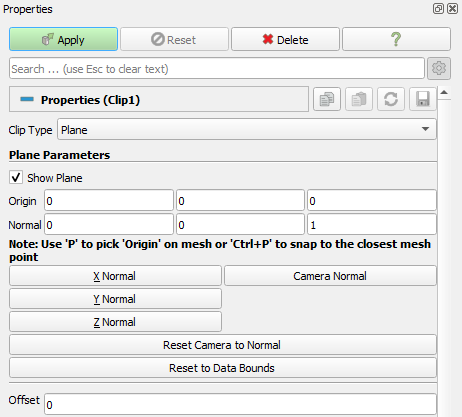Collapse the Properties (Clip1) section

click(27, 99)
